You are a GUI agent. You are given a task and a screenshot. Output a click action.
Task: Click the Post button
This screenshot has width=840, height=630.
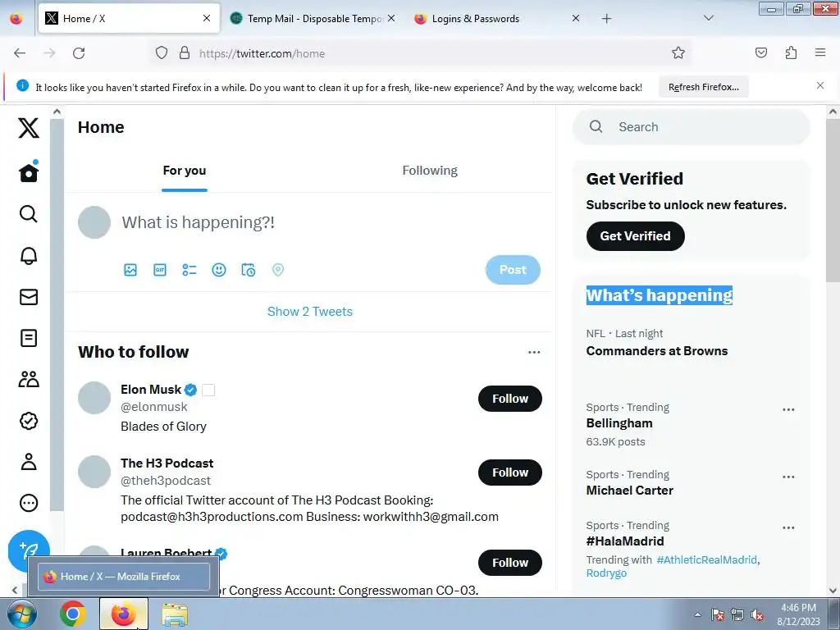pos(513,269)
